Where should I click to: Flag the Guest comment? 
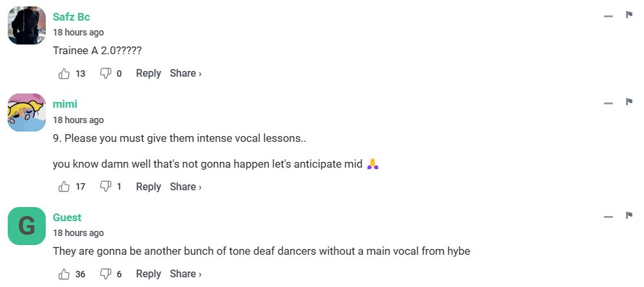pyautogui.click(x=629, y=215)
